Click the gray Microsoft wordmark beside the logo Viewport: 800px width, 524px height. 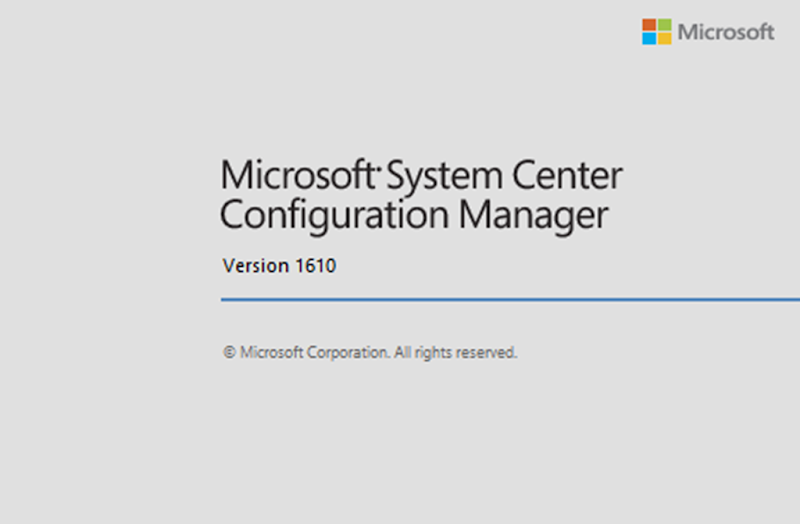tap(726, 32)
